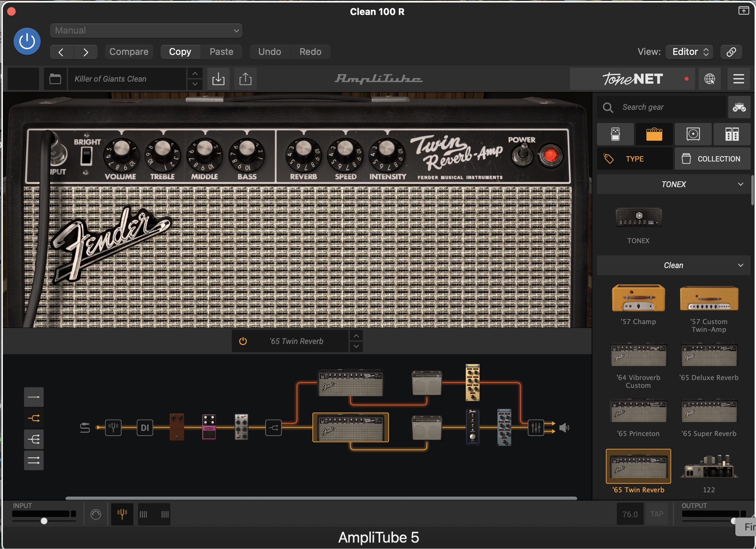Switch to COLLECTION gear view
756x549 pixels.
[x=712, y=159]
